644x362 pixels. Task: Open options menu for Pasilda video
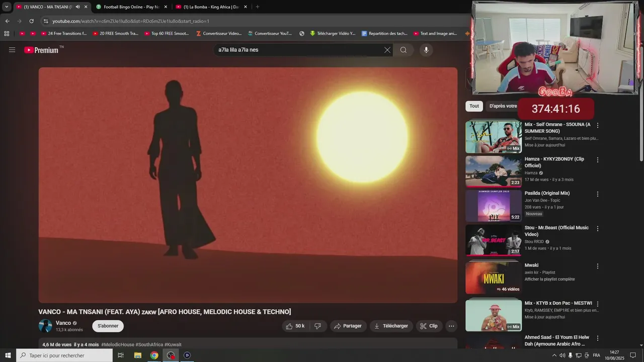point(598,194)
